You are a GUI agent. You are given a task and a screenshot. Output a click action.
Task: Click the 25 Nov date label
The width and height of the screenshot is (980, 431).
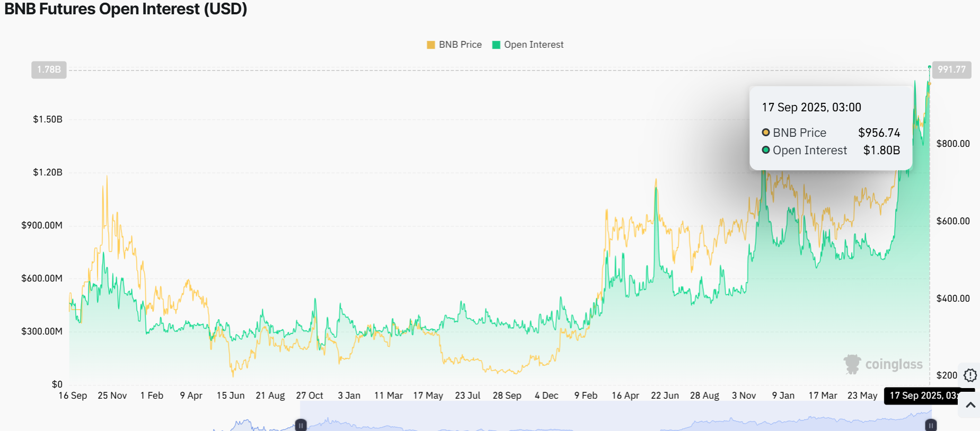click(x=112, y=395)
